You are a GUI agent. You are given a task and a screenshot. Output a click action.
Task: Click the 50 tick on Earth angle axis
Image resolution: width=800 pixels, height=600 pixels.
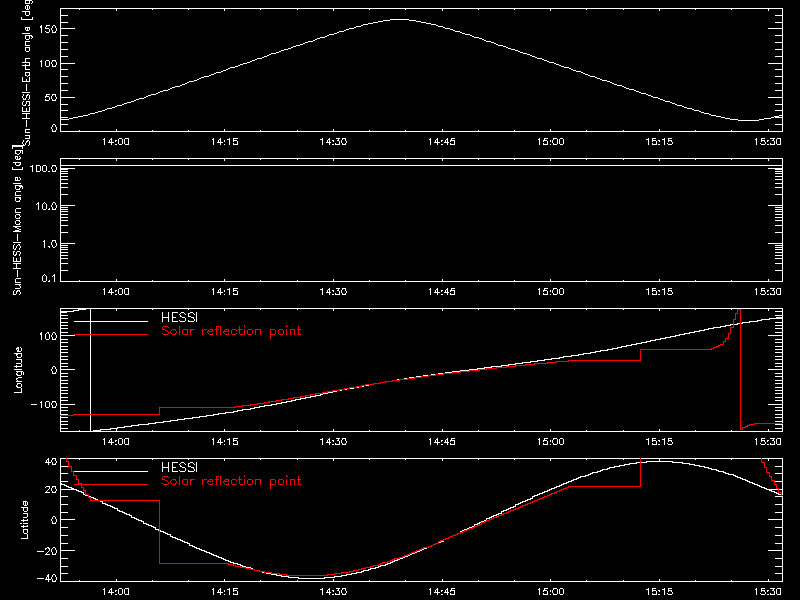51,97
